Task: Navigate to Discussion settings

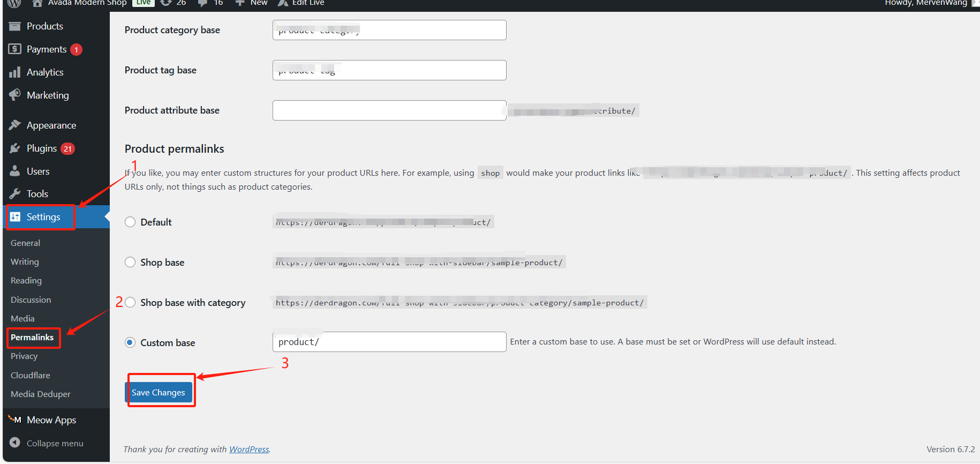Action: pos(31,300)
